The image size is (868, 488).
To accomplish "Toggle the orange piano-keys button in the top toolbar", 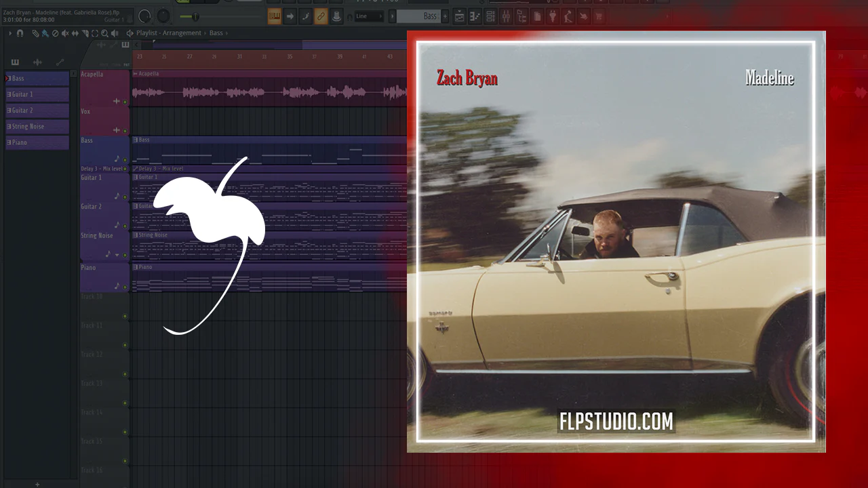I will coord(275,16).
